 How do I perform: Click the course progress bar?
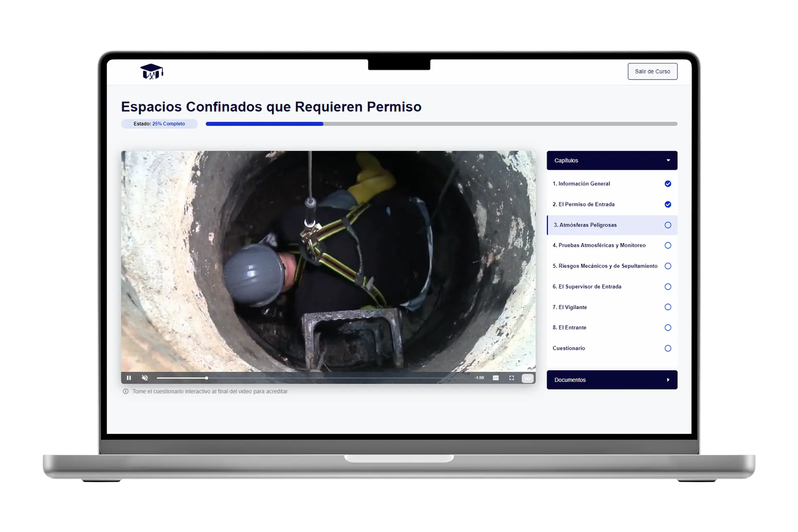tap(441, 124)
